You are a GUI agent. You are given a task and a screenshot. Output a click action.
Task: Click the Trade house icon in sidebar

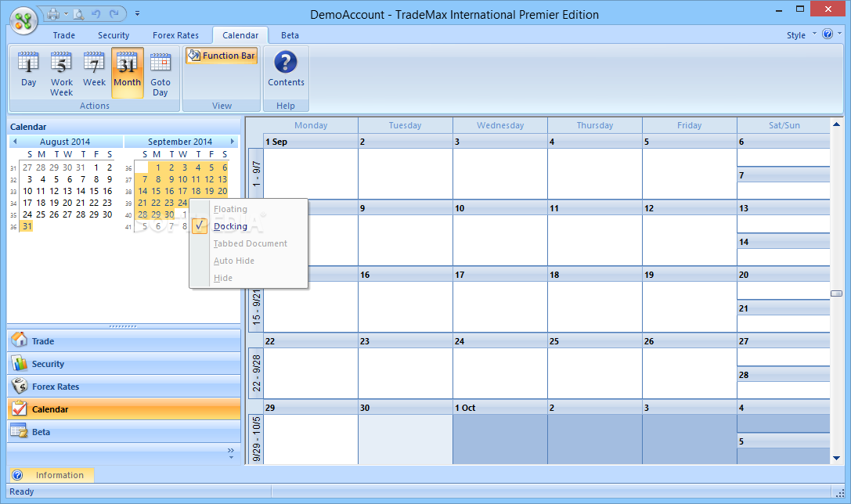click(x=19, y=340)
